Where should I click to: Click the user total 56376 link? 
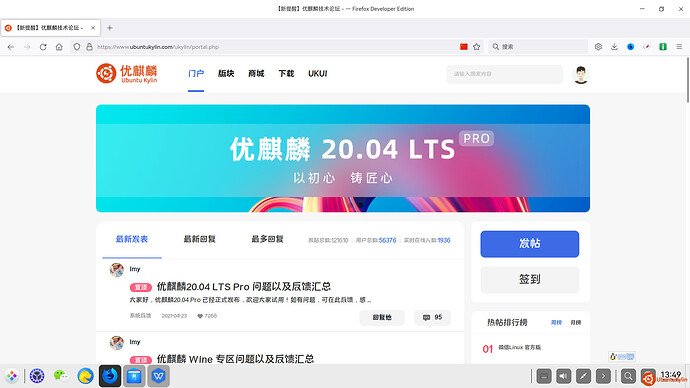(x=387, y=240)
